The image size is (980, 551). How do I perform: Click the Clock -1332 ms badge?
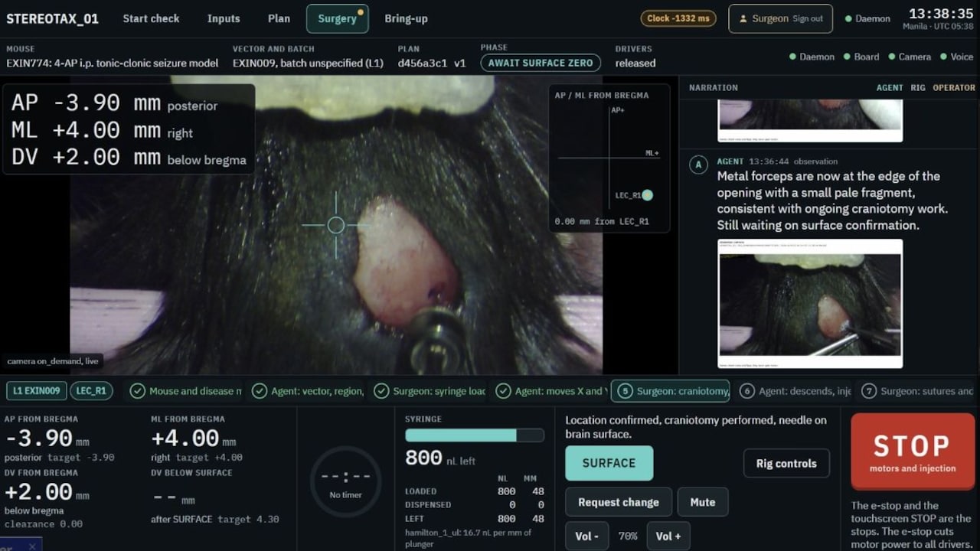(x=678, y=18)
